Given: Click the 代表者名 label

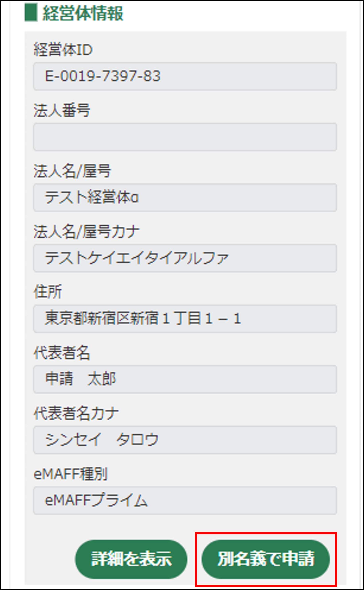Looking at the screenshot, I should [62, 353].
